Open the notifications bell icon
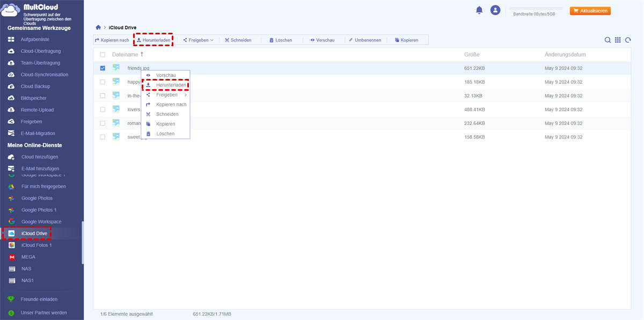The image size is (644, 320). click(479, 10)
